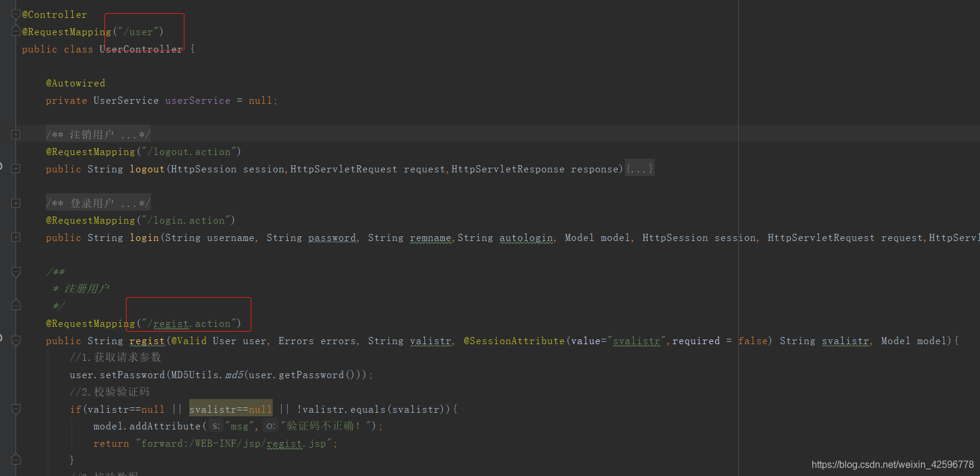The height and width of the screenshot is (476, 980).
Task: Collapse annotations at the @Controller gutter marker
Action: coord(16,14)
